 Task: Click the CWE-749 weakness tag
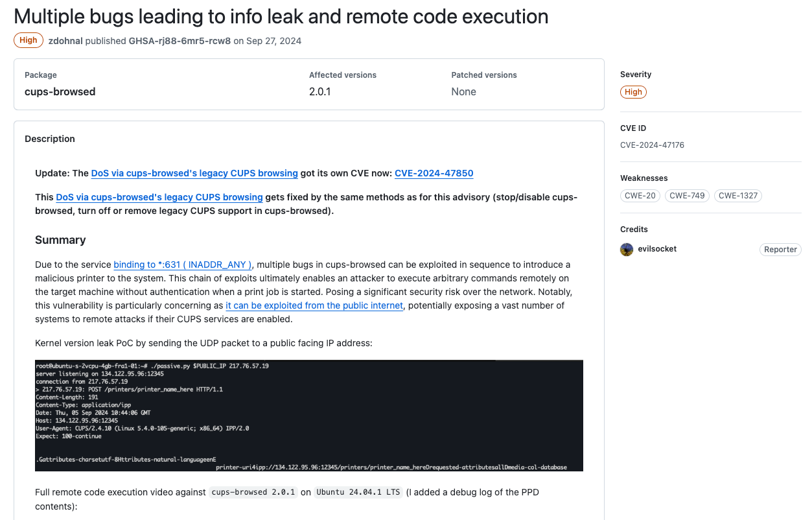click(x=687, y=196)
